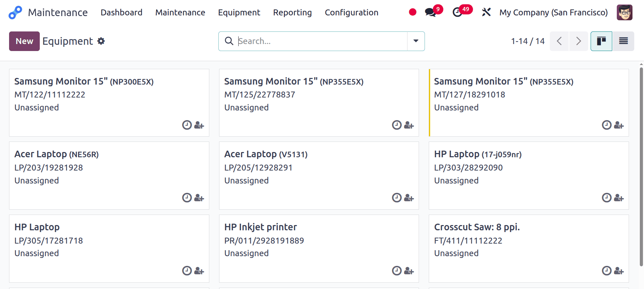Open the user avatar menu
Image resolution: width=644 pixels, height=289 pixels.
(624, 12)
